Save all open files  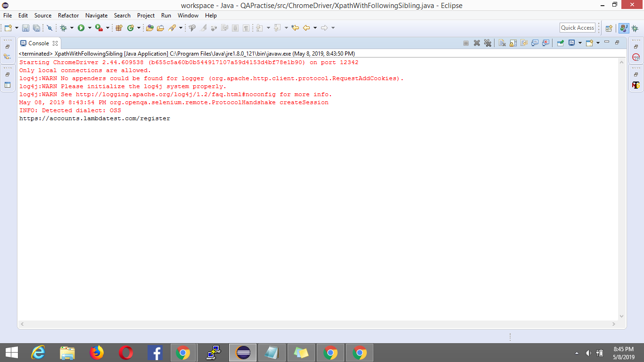tap(36, 27)
